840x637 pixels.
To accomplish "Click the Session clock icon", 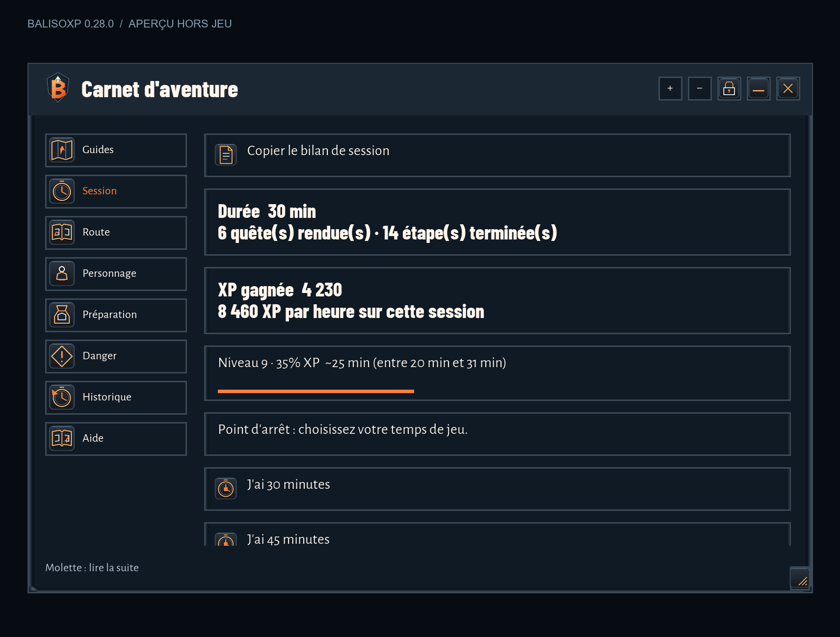I will [x=62, y=191].
